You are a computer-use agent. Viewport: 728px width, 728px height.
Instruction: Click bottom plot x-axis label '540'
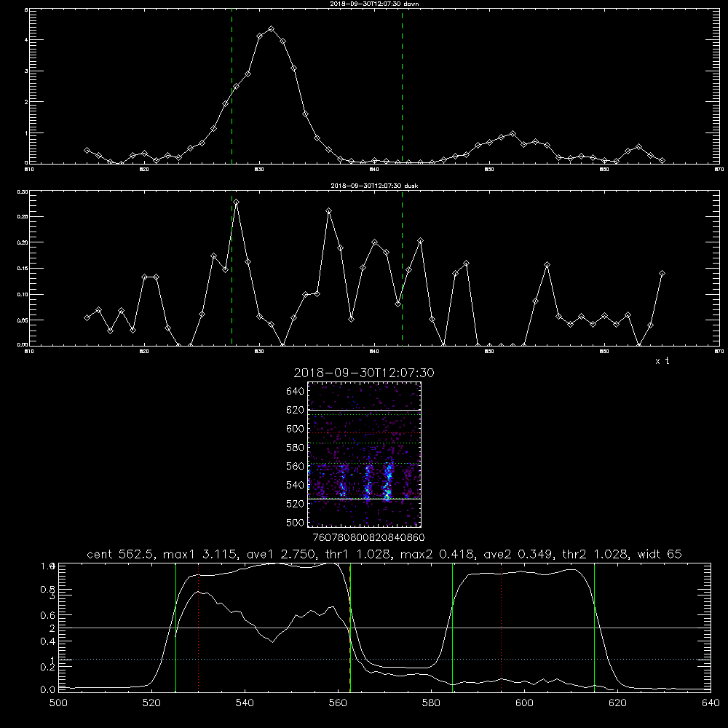coord(245,703)
